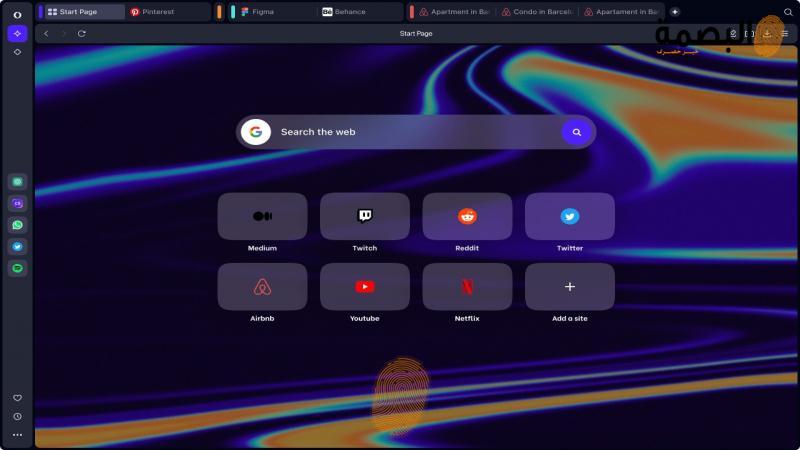Go back with the back arrow
The height and width of the screenshot is (450, 800).
46,34
